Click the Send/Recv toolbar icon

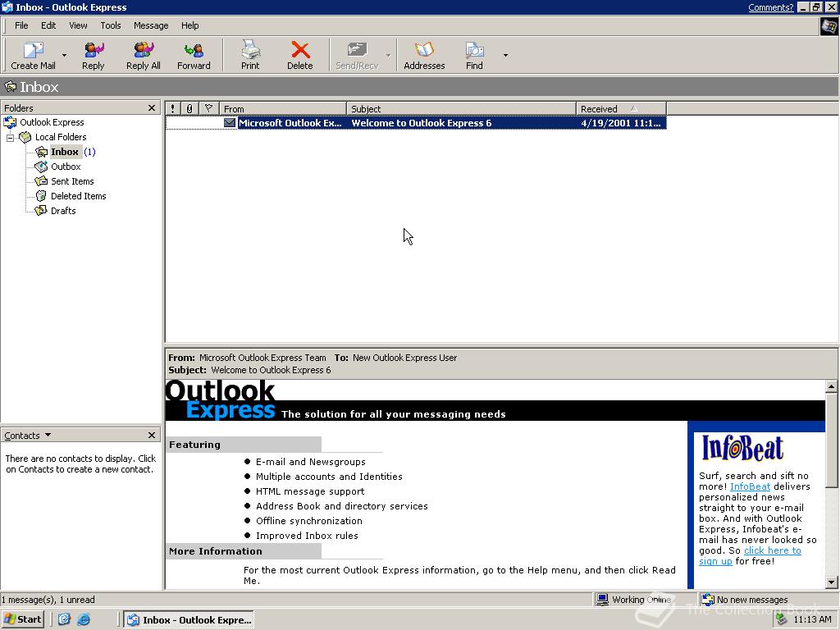pos(357,50)
